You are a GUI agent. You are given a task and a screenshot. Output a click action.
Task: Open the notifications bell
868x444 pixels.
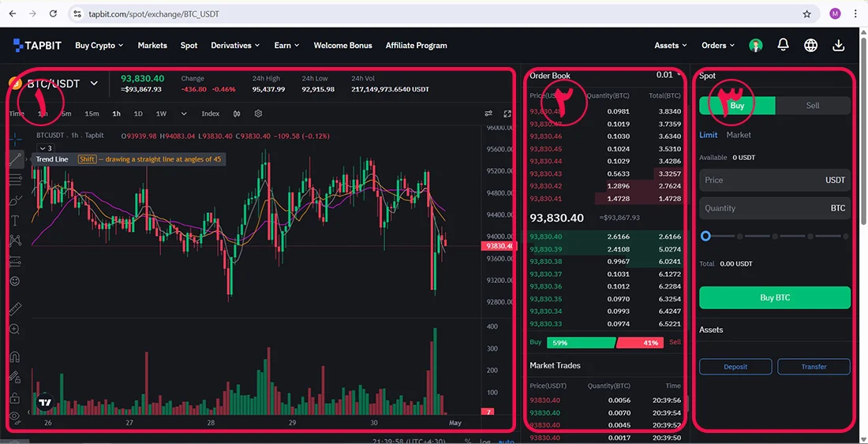(783, 45)
